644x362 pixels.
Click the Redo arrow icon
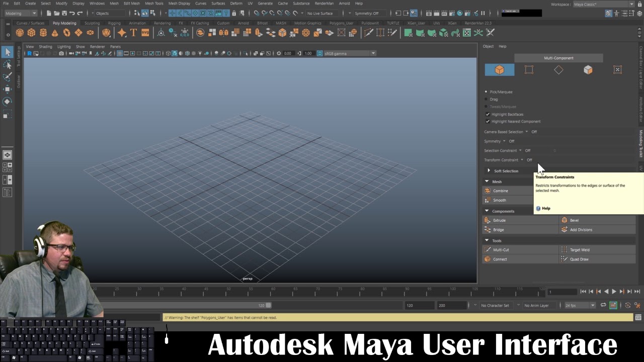(79, 13)
